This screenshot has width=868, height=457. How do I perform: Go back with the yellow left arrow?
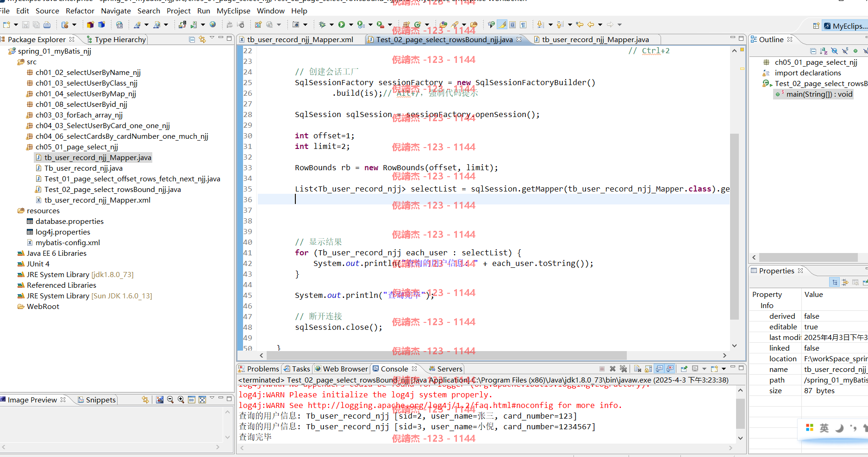[591, 25]
